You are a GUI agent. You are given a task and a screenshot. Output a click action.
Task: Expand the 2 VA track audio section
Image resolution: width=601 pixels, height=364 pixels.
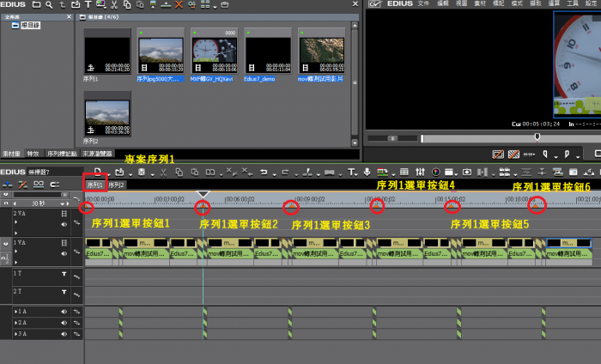(x=15, y=233)
